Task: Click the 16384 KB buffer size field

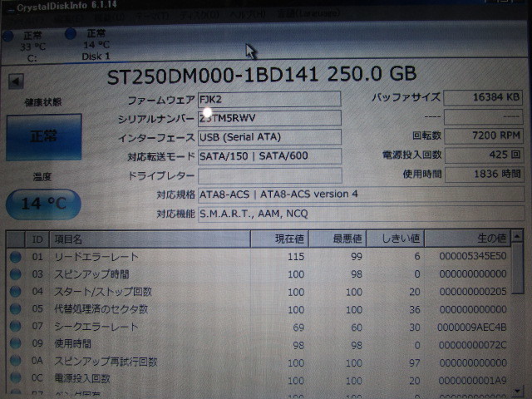Action: click(x=483, y=98)
